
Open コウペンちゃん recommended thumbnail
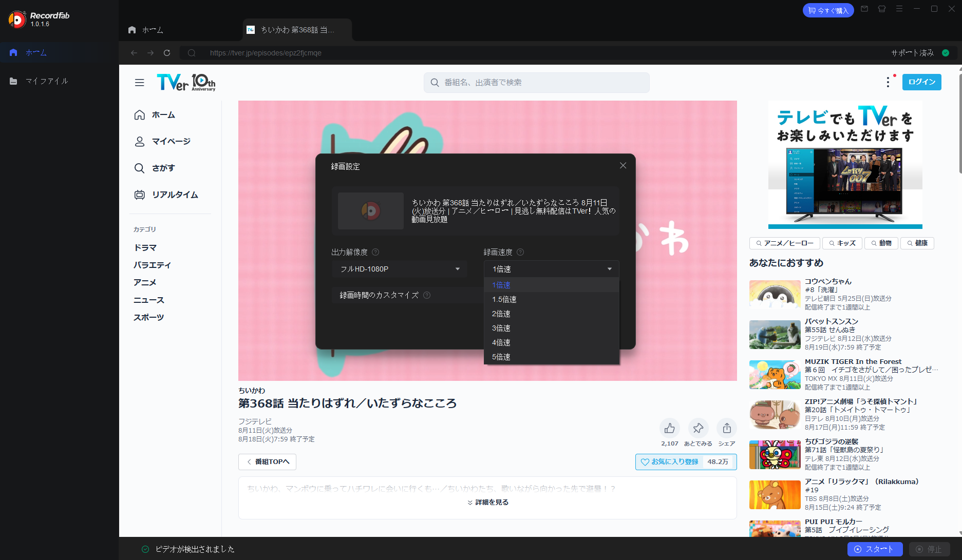click(775, 294)
